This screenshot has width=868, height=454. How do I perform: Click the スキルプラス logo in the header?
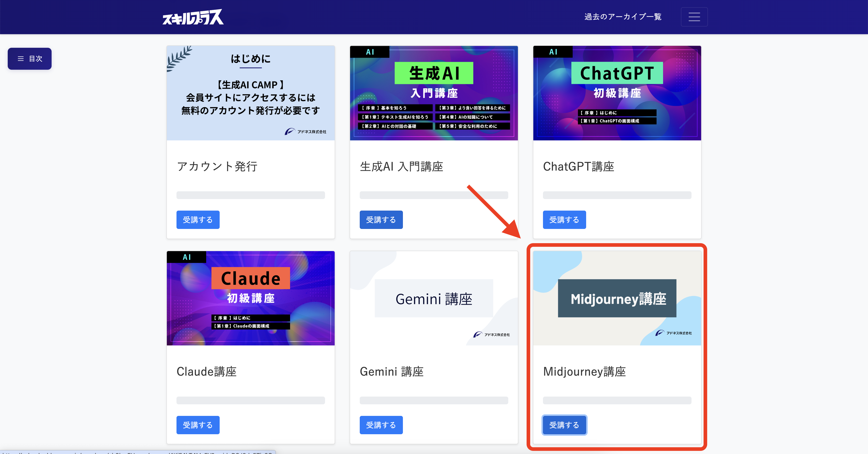click(x=193, y=17)
